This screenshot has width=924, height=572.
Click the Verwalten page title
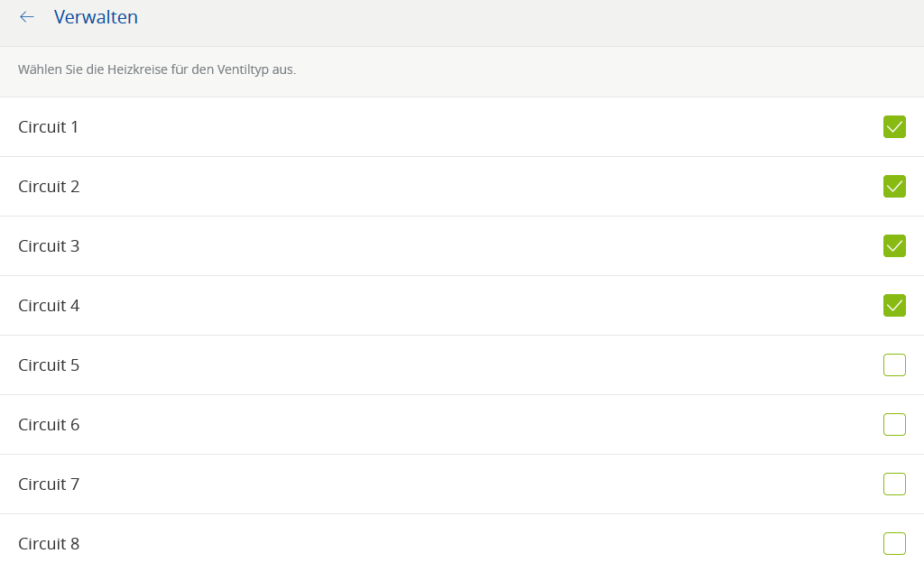pyautogui.click(x=96, y=17)
